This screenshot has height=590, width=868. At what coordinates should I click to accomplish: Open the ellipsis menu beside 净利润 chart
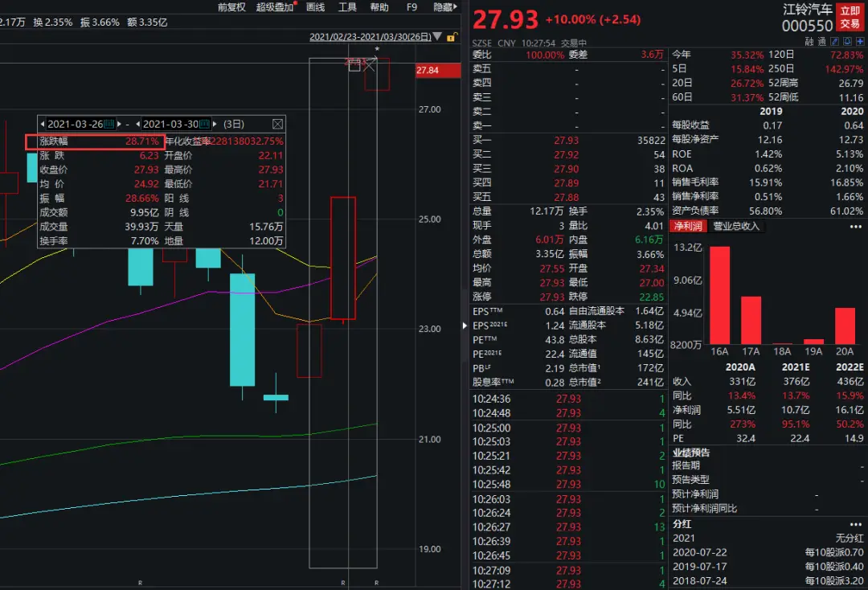coord(856,226)
